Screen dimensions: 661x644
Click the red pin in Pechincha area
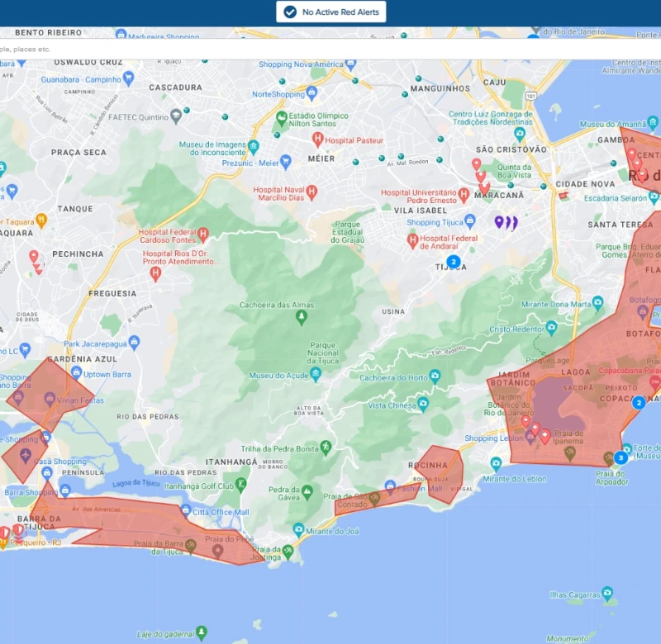(34, 256)
